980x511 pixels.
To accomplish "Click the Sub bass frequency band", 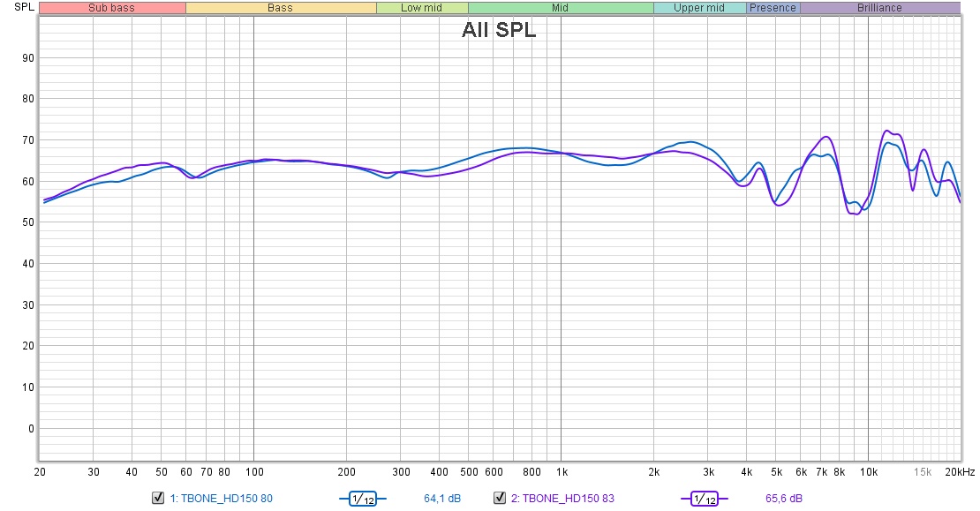I will [112, 8].
